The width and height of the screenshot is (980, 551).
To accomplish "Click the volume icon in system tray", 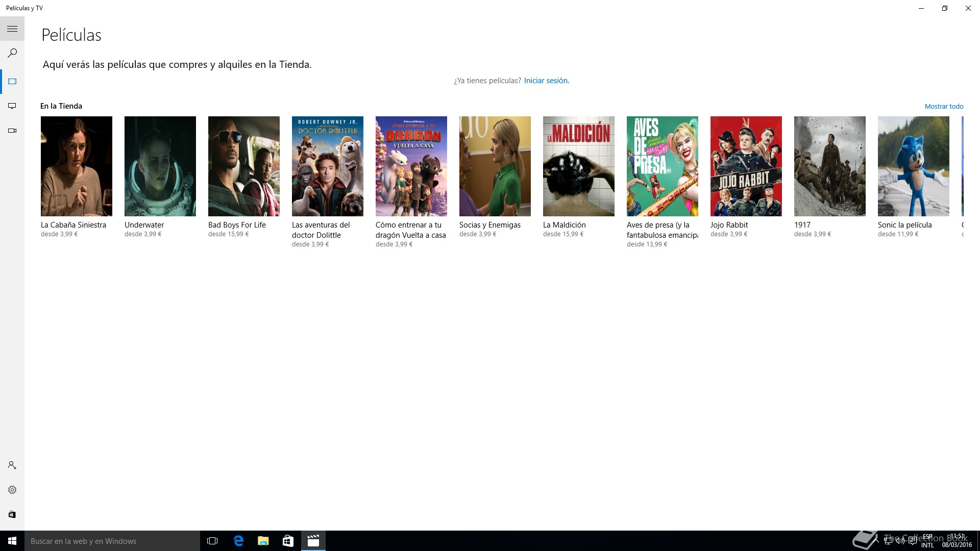I will (x=900, y=541).
